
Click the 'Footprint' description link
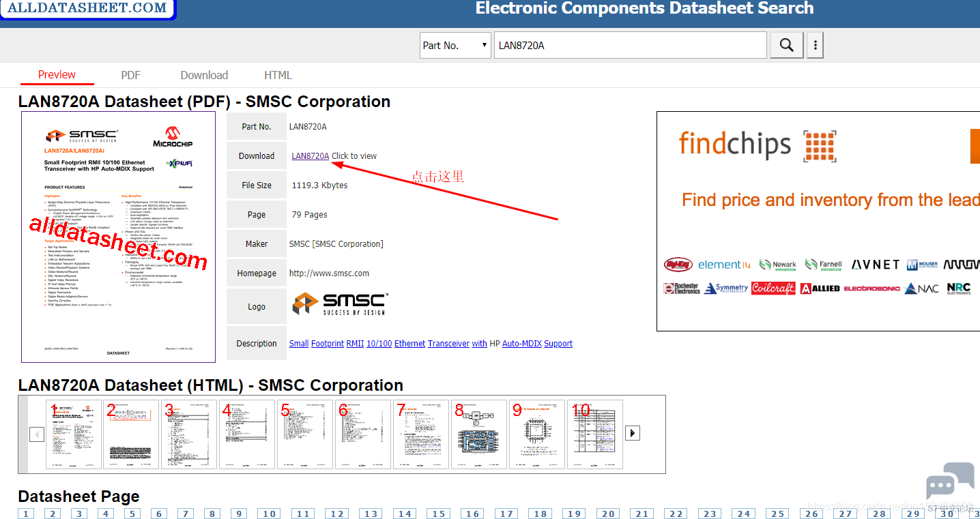328,344
